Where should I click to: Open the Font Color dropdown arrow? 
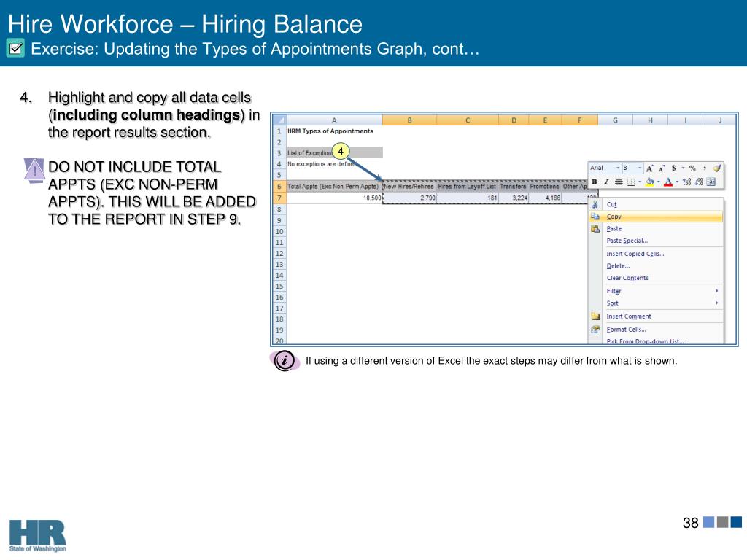click(x=676, y=182)
